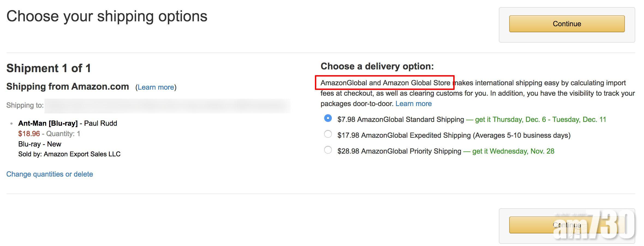Click the blurred Shipping to address field
The image size is (644, 246).
167,106
